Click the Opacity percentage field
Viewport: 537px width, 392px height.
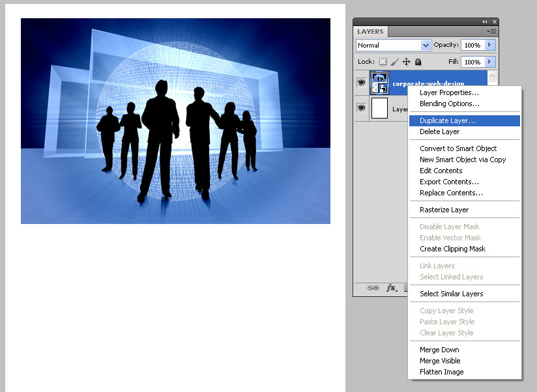coord(472,45)
